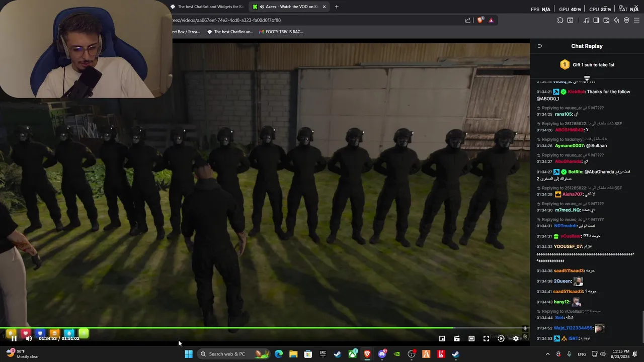Open the browser hamburger menu

(x=636, y=20)
